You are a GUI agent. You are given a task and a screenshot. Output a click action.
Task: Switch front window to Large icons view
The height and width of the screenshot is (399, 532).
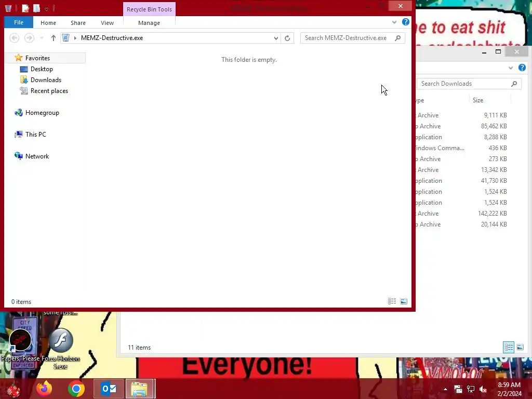(x=403, y=301)
